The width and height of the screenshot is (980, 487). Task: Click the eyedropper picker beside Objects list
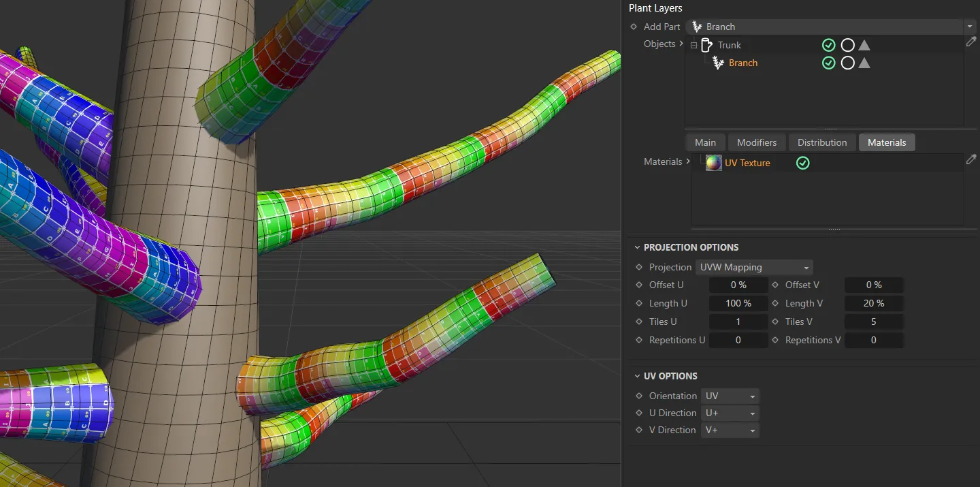click(x=971, y=42)
